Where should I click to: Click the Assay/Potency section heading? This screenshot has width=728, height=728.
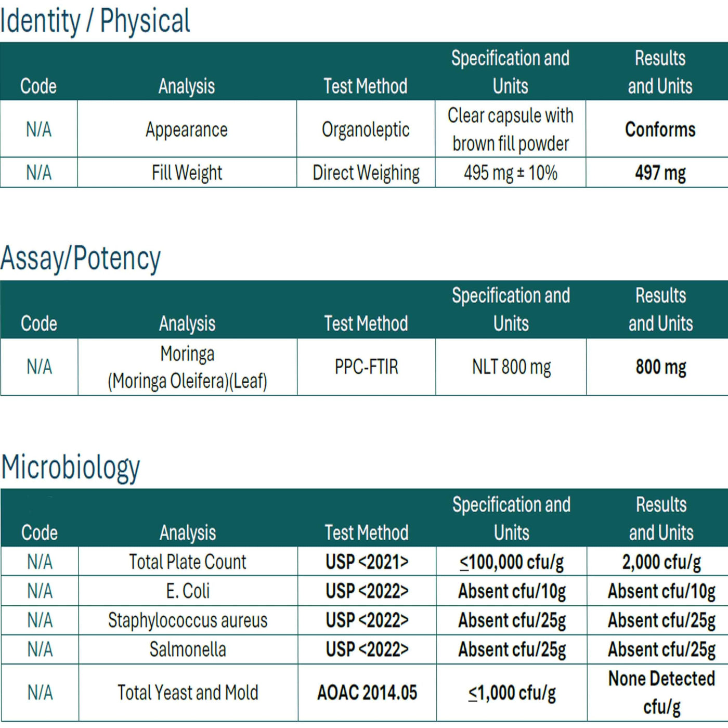81,258
